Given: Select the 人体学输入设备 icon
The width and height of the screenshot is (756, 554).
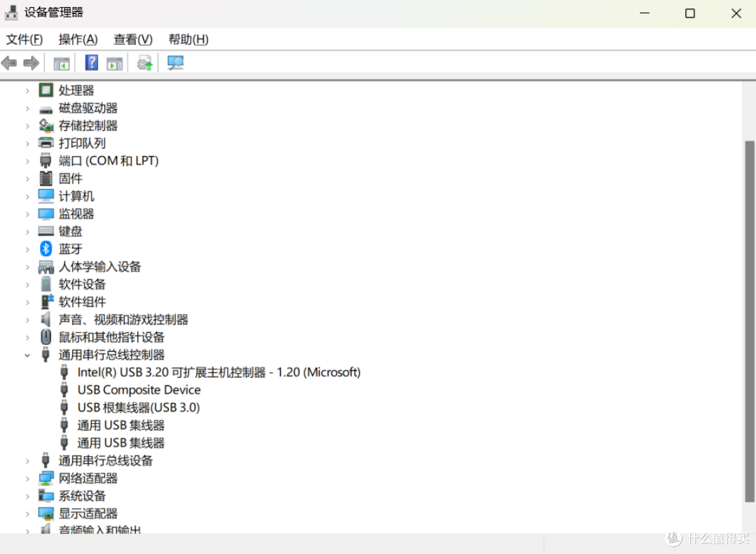Looking at the screenshot, I should coord(45,267).
